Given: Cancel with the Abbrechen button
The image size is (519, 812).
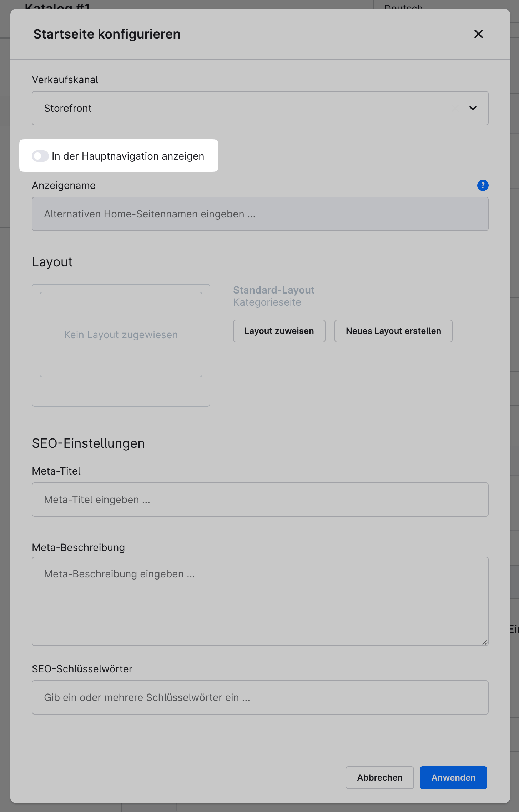Looking at the screenshot, I should [379, 778].
